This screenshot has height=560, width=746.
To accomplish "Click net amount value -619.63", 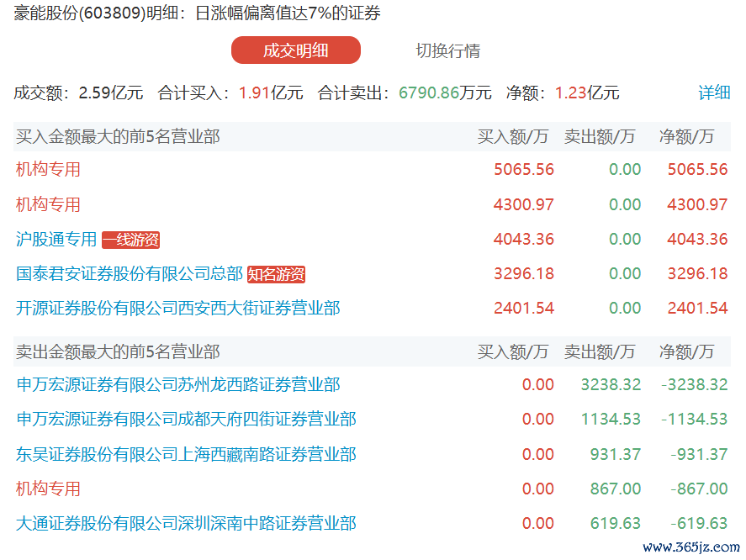I will click(x=700, y=523).
